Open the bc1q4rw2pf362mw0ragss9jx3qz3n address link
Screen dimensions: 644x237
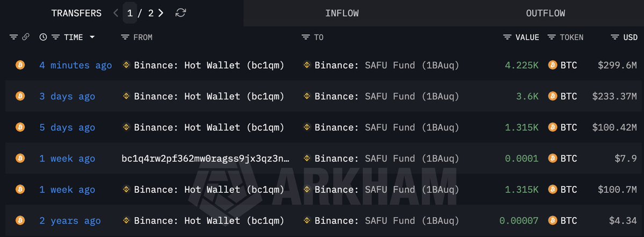[x=206, y=159]
